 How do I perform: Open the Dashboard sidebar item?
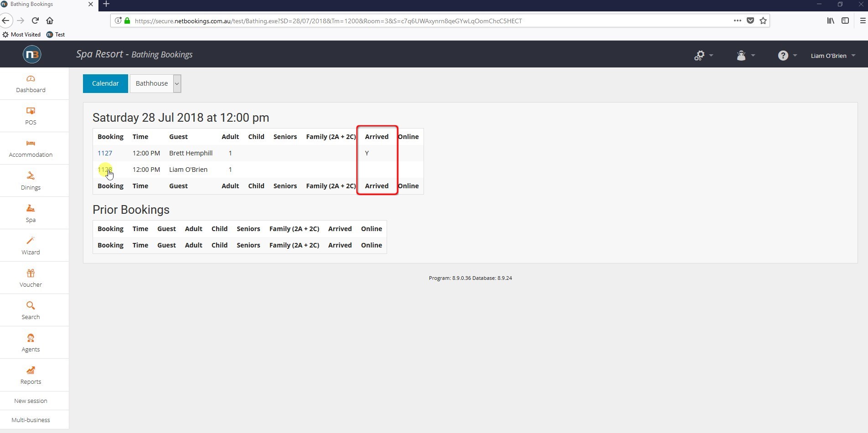[x=31, y=84]
